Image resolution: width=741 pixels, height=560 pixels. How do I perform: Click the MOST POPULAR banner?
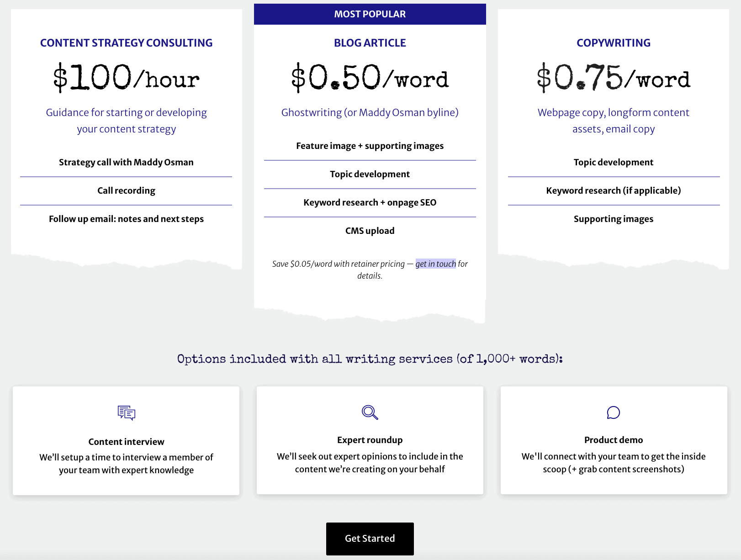point(370,14)
